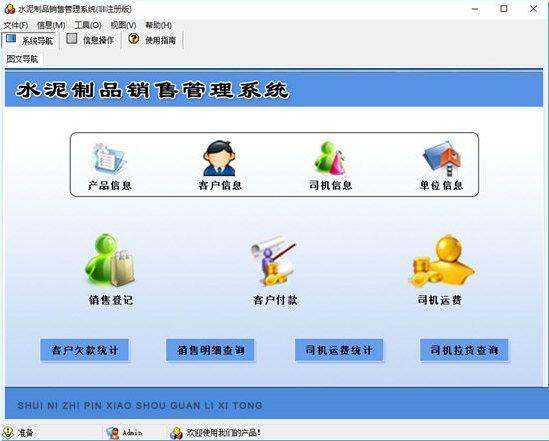
Task: Click the 信息操作 toolbar icon
Action: tap(72, 38)
